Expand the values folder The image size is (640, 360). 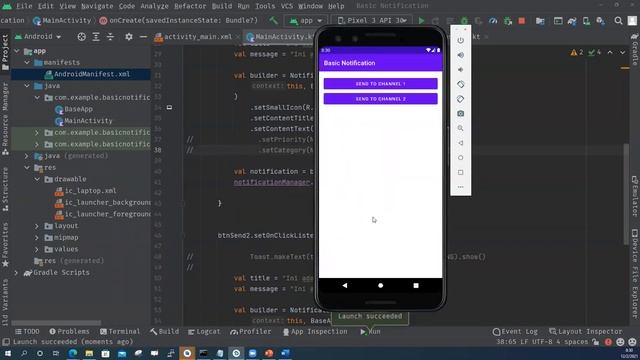pyautogui.click(x=37, y=249)
